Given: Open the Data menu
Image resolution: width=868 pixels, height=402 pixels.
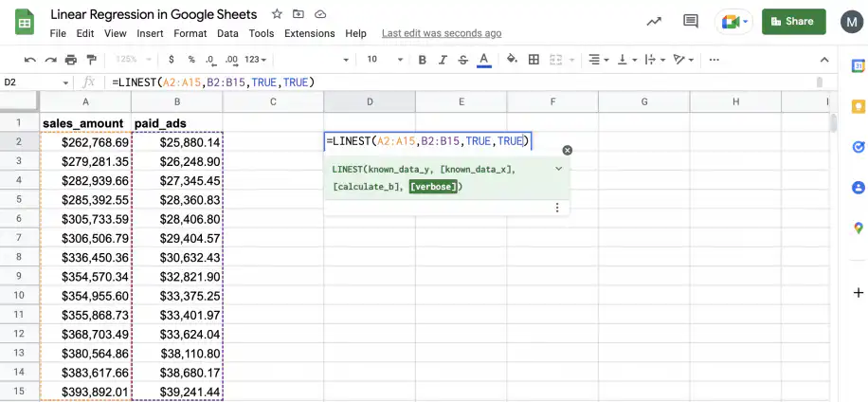Looking at the screenshot, I should 227,33.
